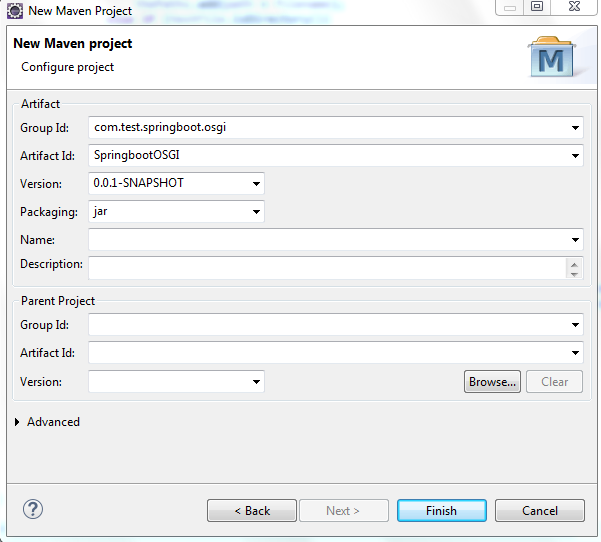The height and width of the screenshot is (542, 601).
Task: Open the Name field dropdown arrow
Action: [575, 240]
